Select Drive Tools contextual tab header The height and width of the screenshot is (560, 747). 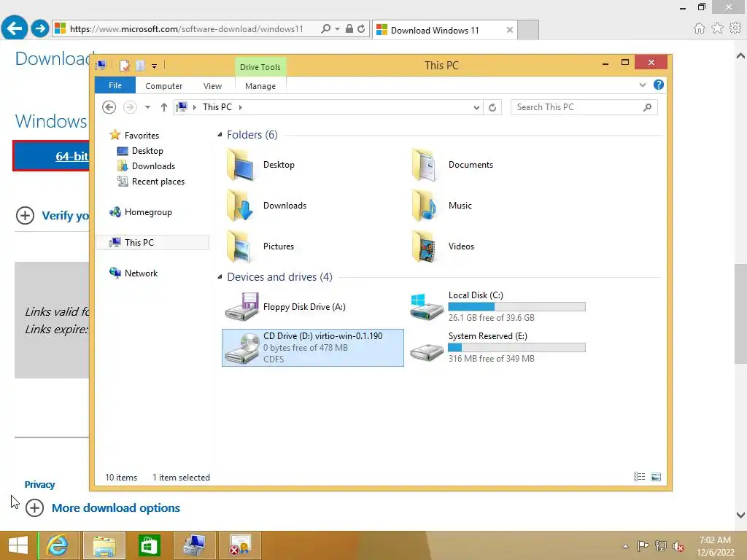click(260, 66)
